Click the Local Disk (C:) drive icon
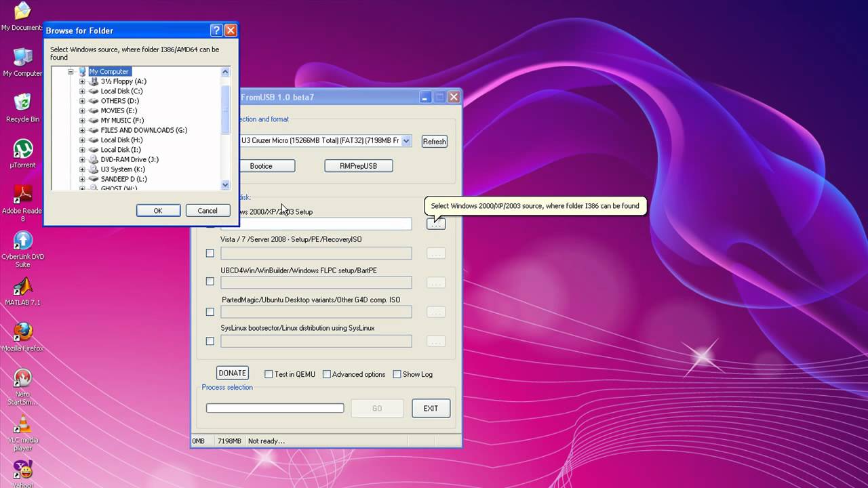The height and width of the screenshot is (488, 868). tap(94, 91)
